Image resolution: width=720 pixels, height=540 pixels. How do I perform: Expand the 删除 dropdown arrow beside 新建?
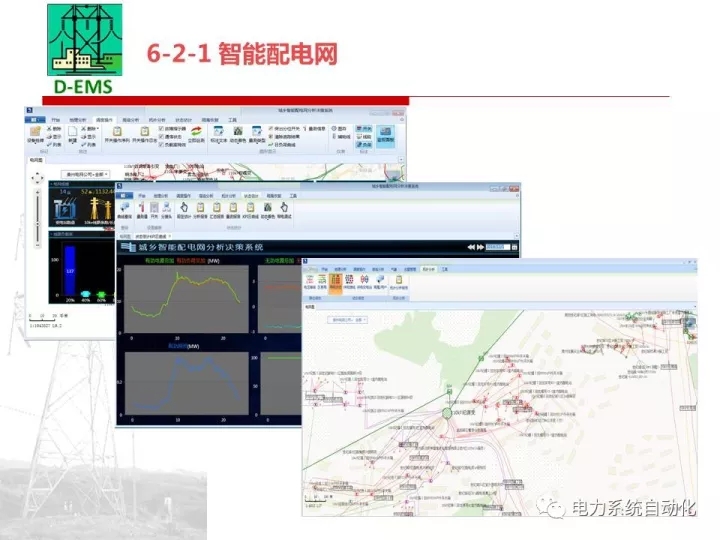(x=97, y=129)
